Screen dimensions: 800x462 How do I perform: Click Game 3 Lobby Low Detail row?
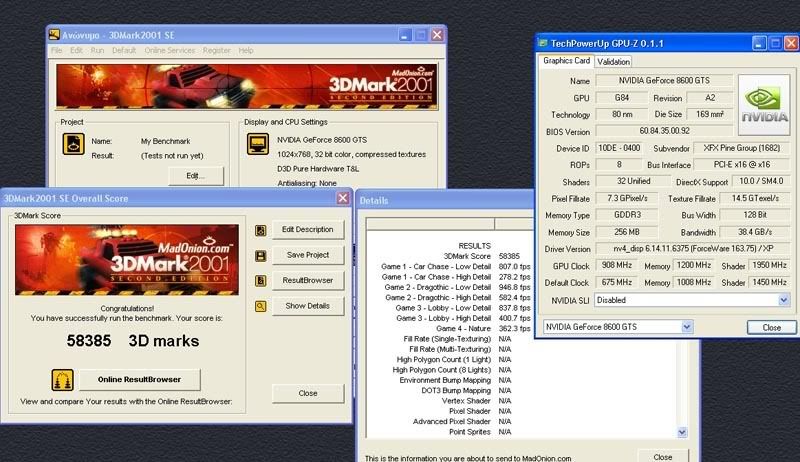[463, 308]
